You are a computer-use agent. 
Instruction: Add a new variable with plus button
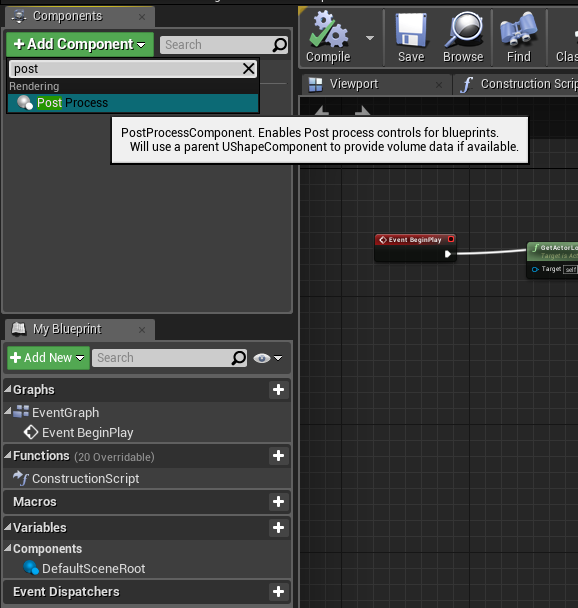[278, 528]
